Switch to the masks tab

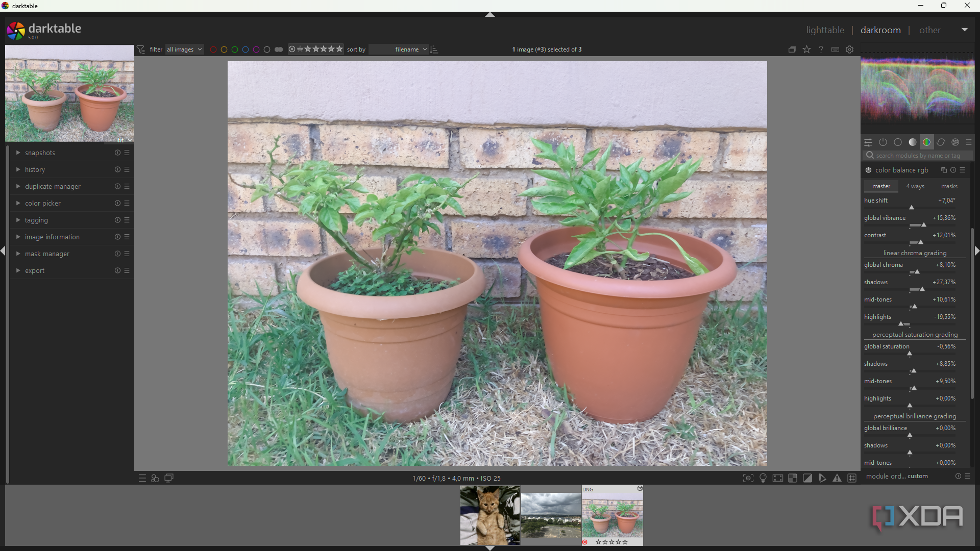click(x=949, y=186)
